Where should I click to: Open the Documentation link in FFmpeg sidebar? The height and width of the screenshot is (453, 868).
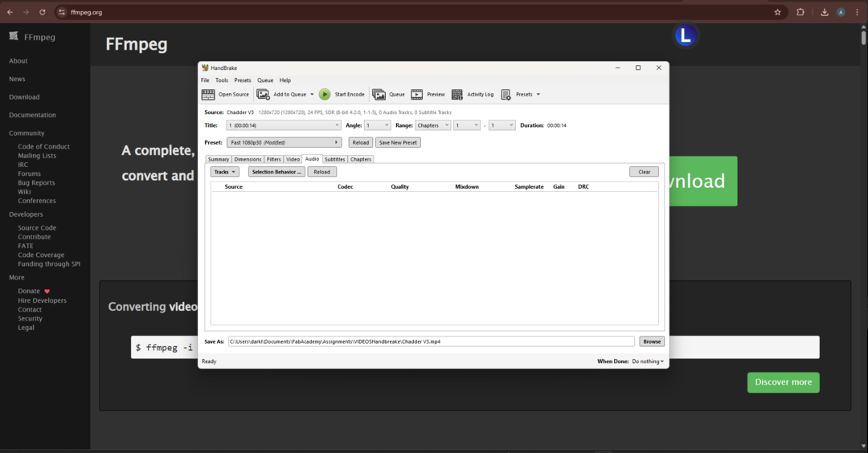(x=32, y=115)
